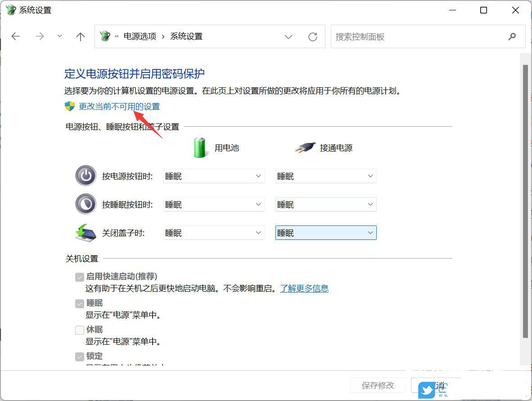Screen dimensions: 532x401
Task: Click the power options icon in address bar
Action: tap(105, 36)
